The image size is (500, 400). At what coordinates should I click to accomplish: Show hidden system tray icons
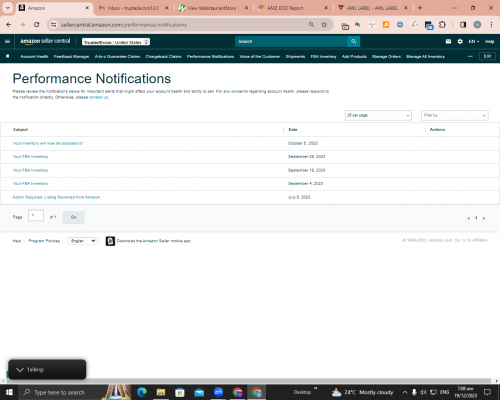coord(405,392)
